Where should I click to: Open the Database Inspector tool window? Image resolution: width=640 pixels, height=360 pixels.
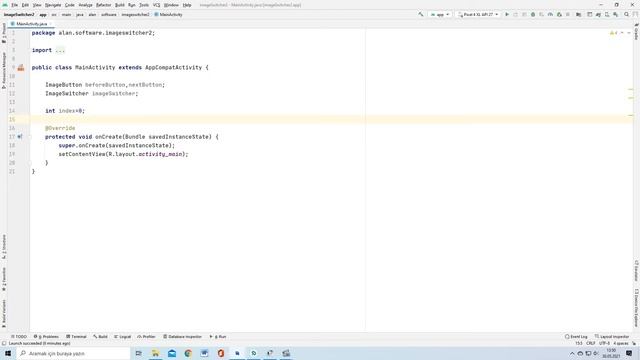[x=182, y=337]
